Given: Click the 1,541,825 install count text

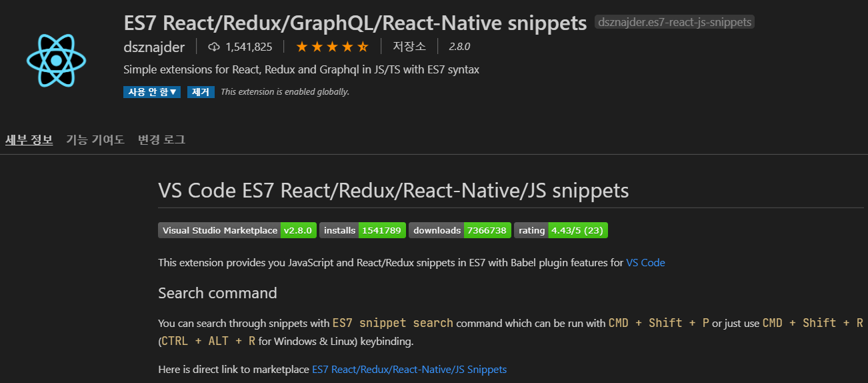Looking at the screenshot, I should (249, 47).
